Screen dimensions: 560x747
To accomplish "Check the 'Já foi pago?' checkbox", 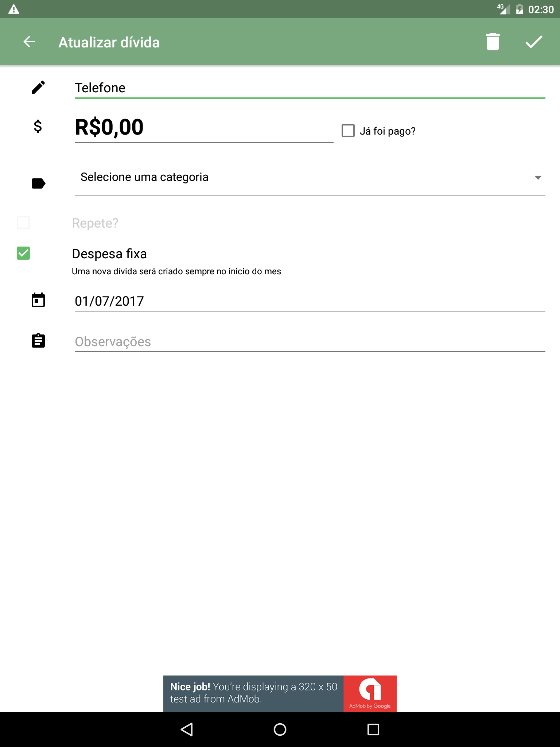I will [348, 131].
